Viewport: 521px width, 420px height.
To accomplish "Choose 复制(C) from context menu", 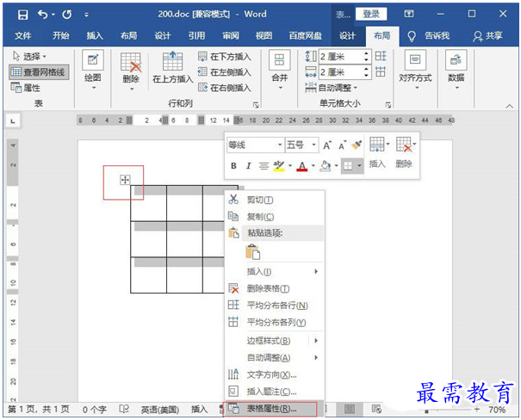I will pyautogui.click(x=275, y=217).
